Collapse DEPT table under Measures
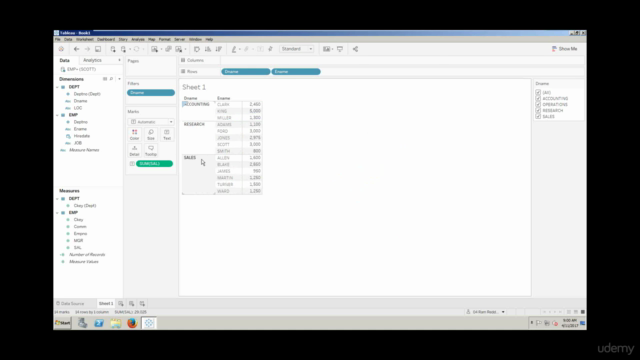The image size is (640, 360). click(58, 199)
